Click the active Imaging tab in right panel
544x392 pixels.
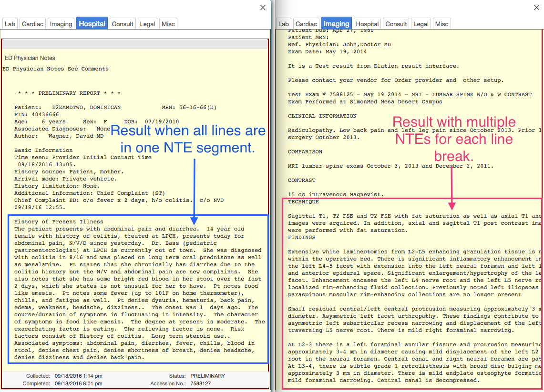pyautogui.click(x=337, y=23)
